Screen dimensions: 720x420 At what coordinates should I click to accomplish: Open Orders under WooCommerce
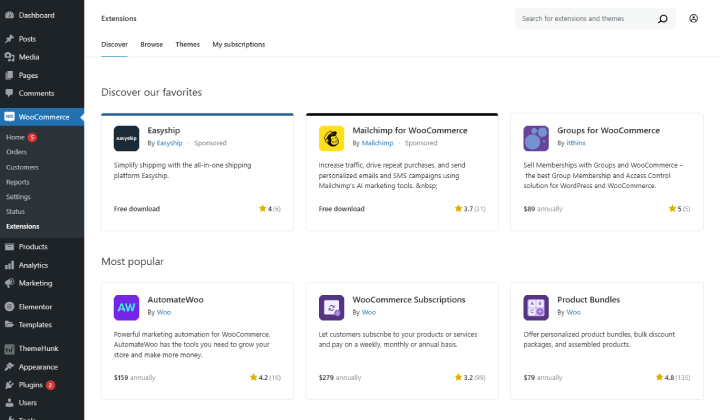17,152
